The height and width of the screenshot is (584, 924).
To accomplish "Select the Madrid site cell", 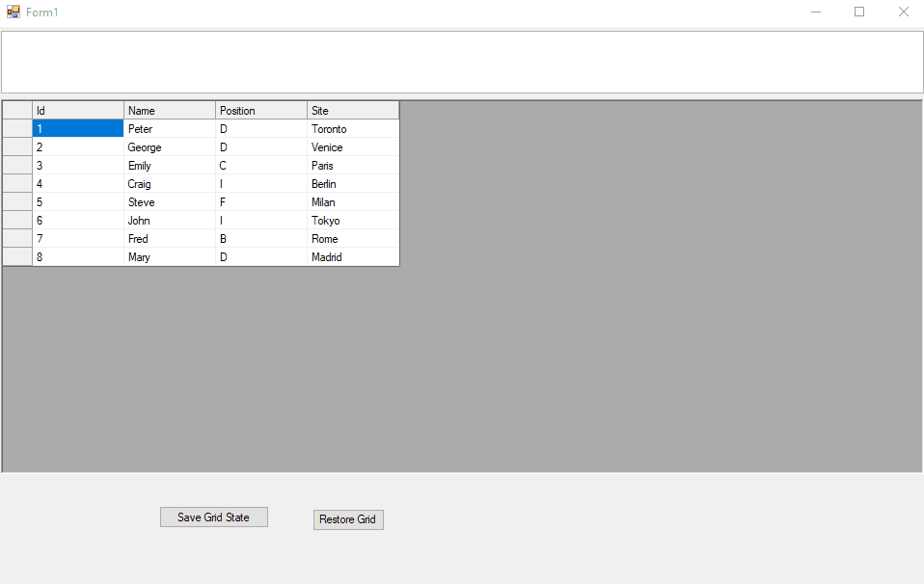I will coord(353,256).
